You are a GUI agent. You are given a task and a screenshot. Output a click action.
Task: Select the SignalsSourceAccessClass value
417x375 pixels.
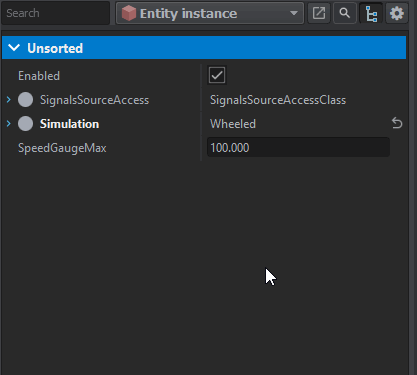click(x=278, y=100)
